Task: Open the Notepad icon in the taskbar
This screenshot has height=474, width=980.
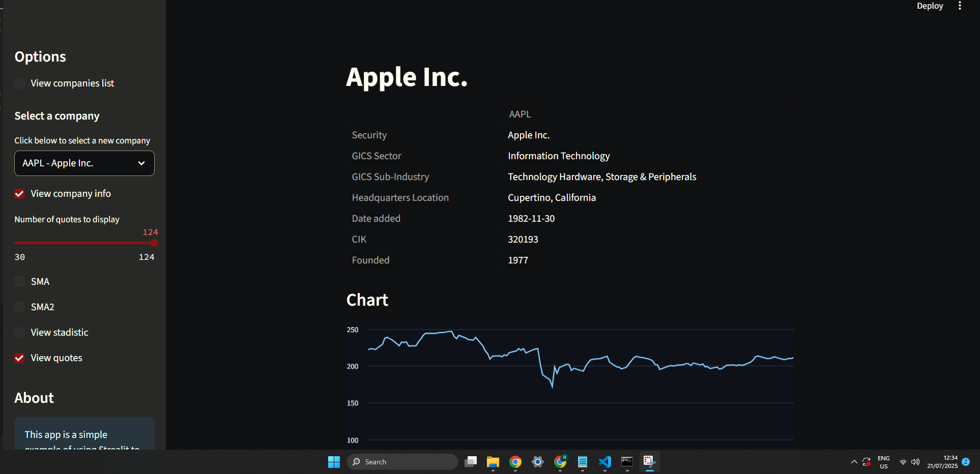Action: (582, 462)
